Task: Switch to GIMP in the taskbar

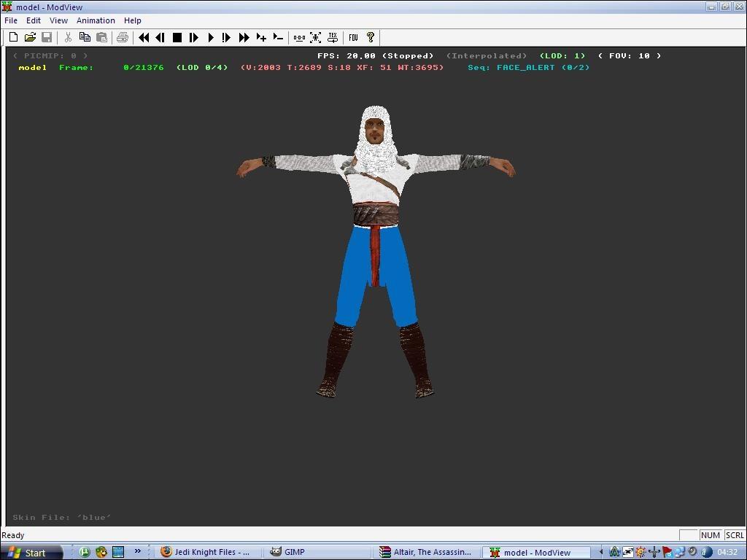Action: pos(295,552)
